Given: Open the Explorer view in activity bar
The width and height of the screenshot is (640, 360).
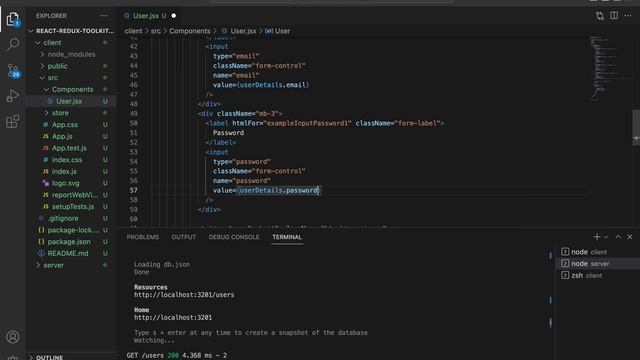Looking at the screenshot, I should 13,19.
